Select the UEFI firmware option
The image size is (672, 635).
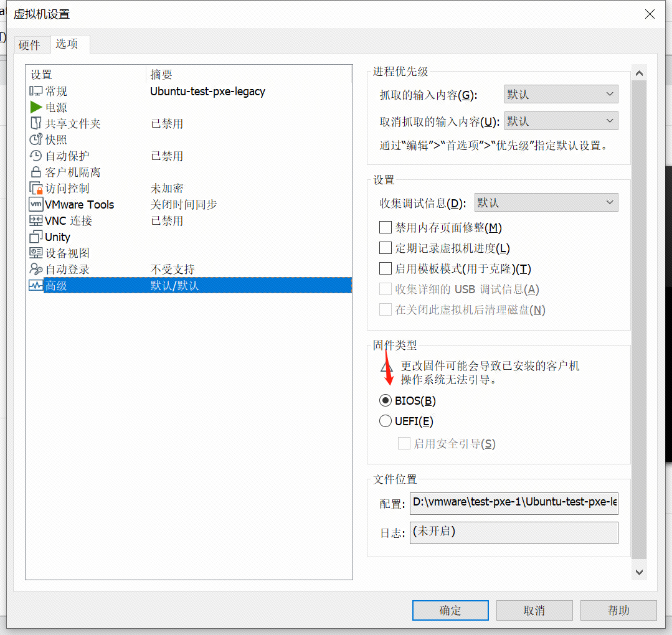point(385,421)
